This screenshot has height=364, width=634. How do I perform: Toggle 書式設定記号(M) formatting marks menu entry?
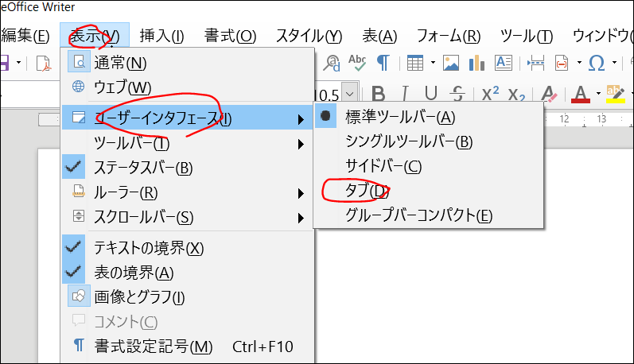(188, 347)
